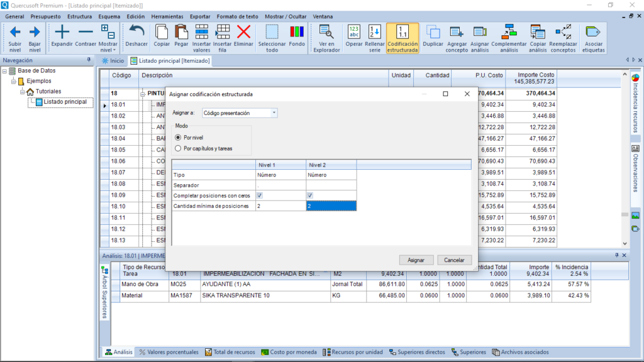Open the Mostrar nivel tool

click(108, 38)
